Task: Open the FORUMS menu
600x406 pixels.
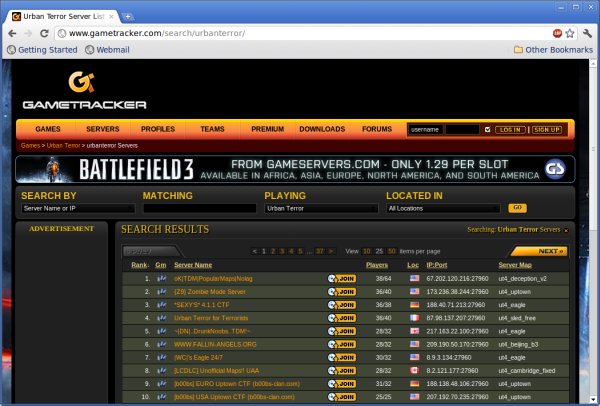Action: [x=377, y=129]
